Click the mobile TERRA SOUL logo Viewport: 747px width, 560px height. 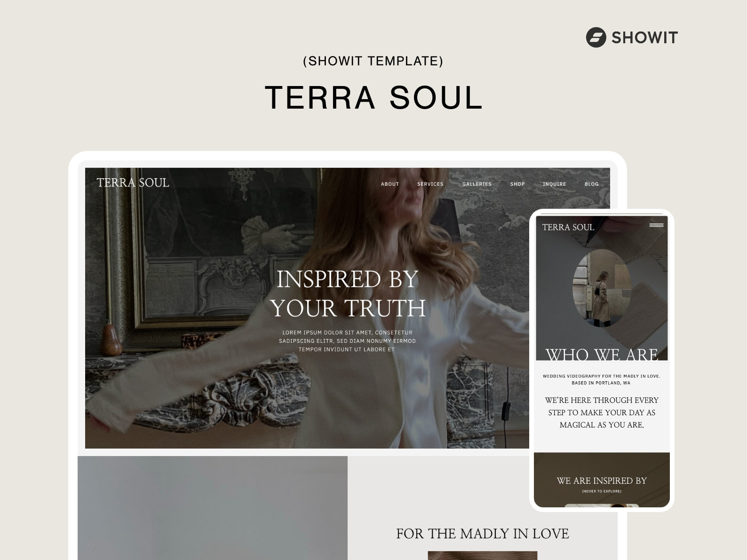[x=568, y=227]
